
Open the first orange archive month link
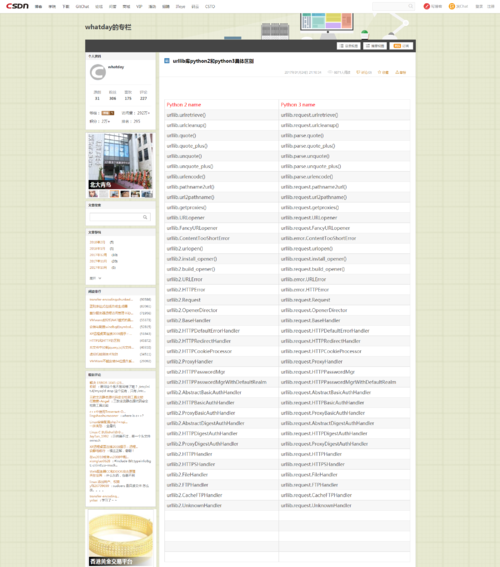coord(97,242)
